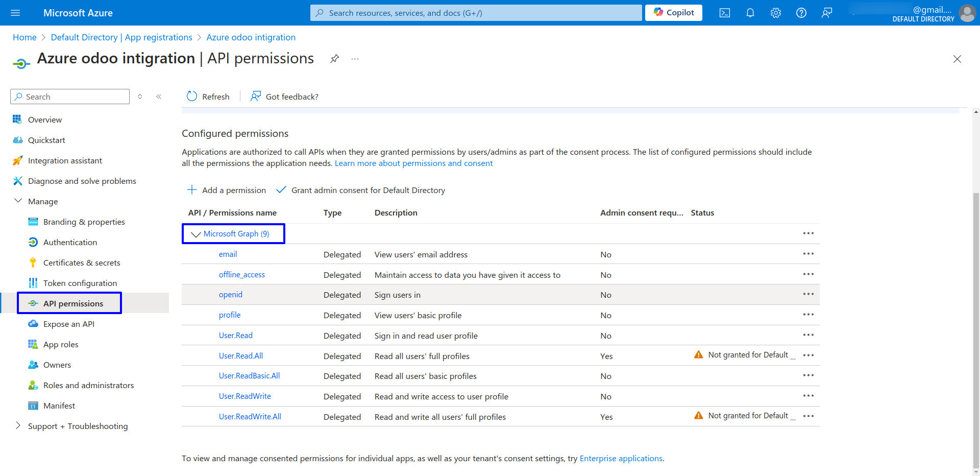This screenshot has height=476, width=980.
Task: Grant admin consent for Default Directory
Action: 360,190
